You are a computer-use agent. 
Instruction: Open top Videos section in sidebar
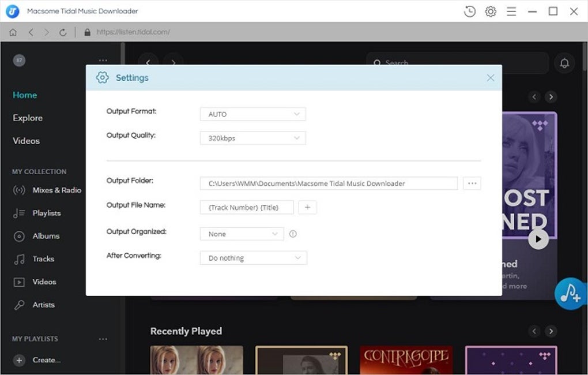pos(27,141)
